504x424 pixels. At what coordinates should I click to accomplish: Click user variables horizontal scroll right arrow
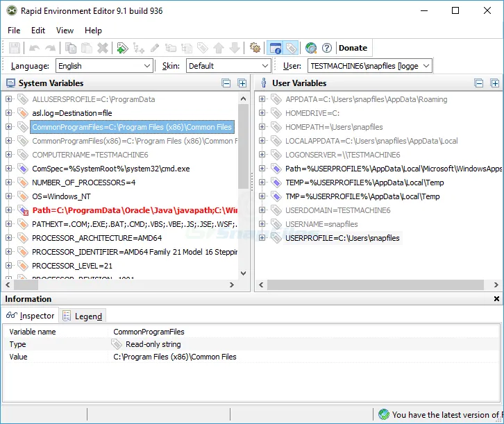coord(496,285)
